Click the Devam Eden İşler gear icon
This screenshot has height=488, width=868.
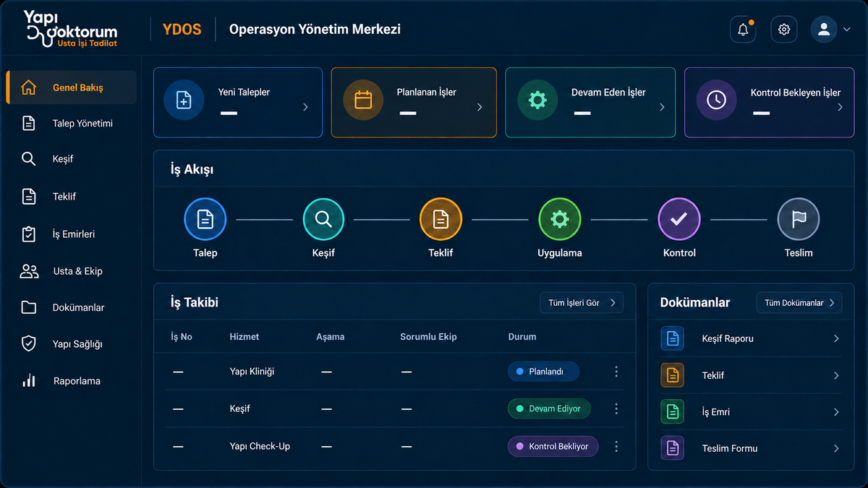coord(537,100)
